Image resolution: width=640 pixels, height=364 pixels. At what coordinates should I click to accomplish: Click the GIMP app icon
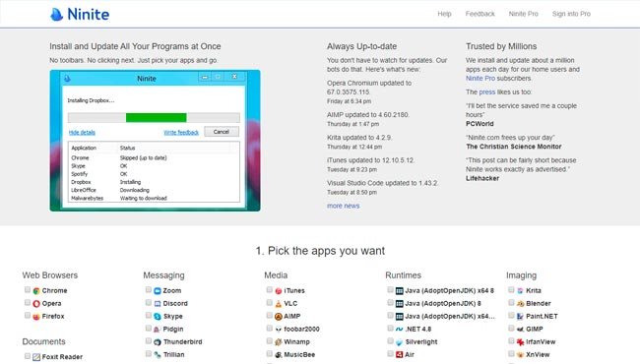pos(521,330)
